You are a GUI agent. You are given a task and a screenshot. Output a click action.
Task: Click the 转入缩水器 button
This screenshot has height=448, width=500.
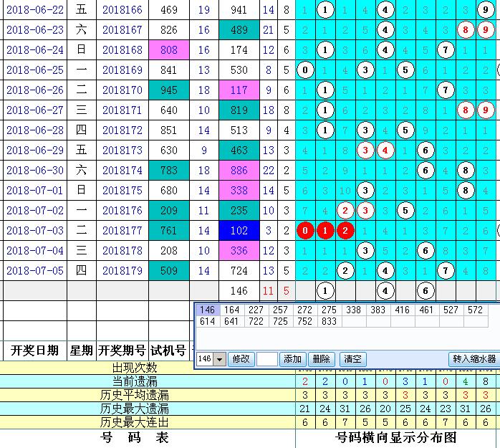[473, 359]
